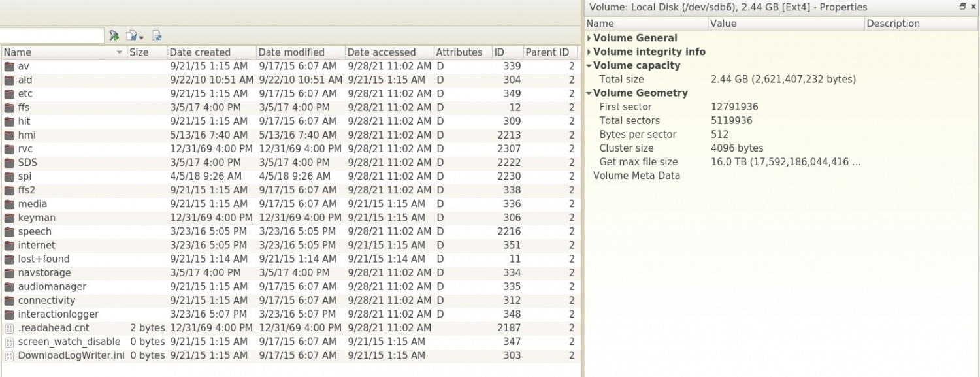Image resolution: width=980 pixels, height=377 pixels.
Task: Click the keyman folder icon
Action: click(x=9, y=217)
